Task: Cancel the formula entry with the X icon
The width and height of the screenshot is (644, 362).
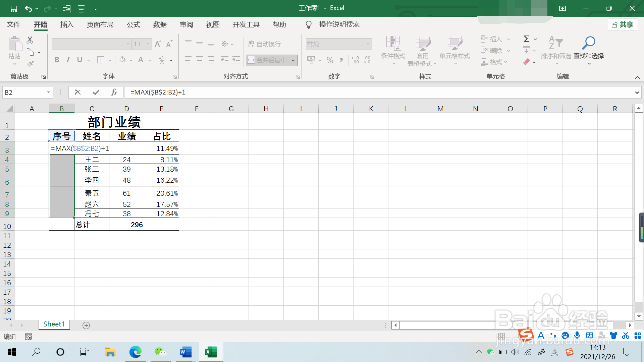Action: coord(77,92)
